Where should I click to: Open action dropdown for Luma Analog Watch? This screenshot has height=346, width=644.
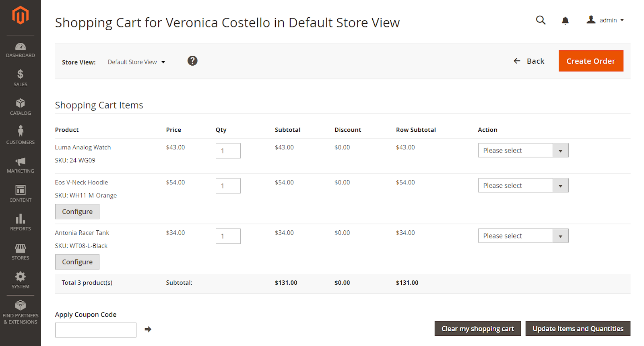tap(523, 151)
